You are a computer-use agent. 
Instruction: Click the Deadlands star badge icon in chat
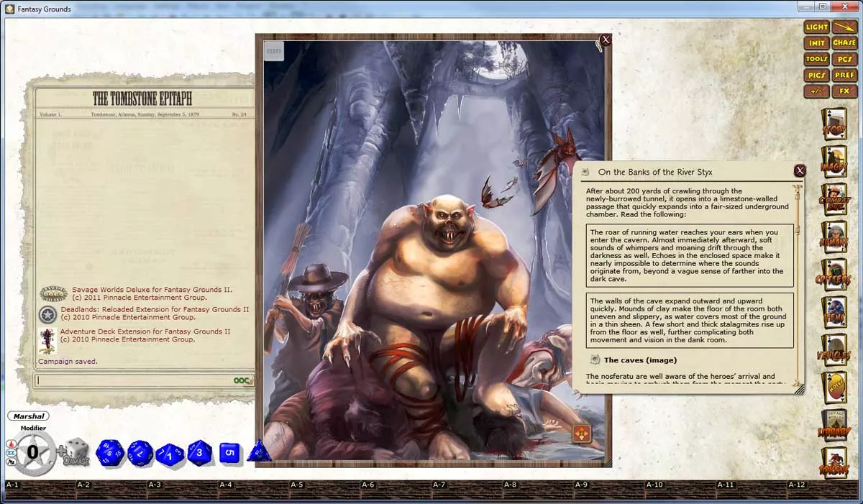tap(48, 313)
